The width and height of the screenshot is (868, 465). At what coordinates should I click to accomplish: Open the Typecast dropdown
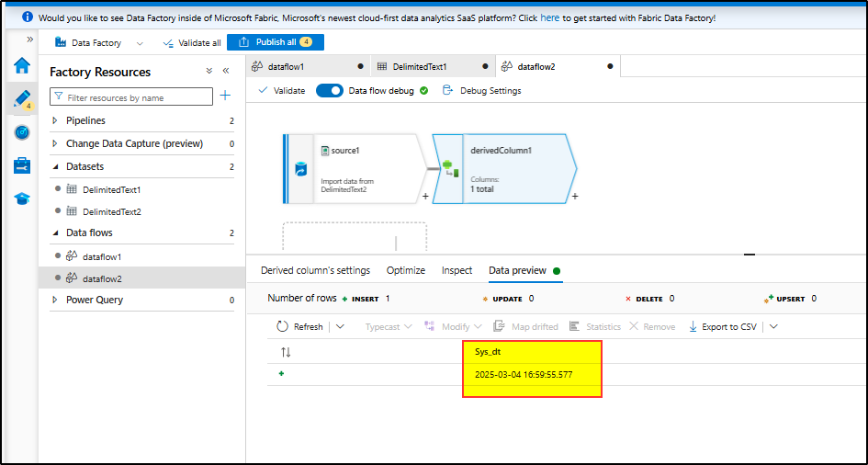388,327
